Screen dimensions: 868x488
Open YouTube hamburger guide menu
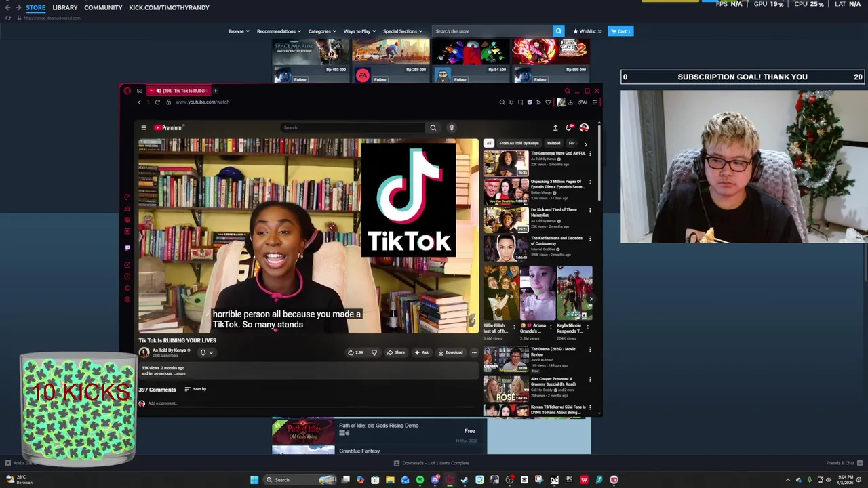(144, 127)
